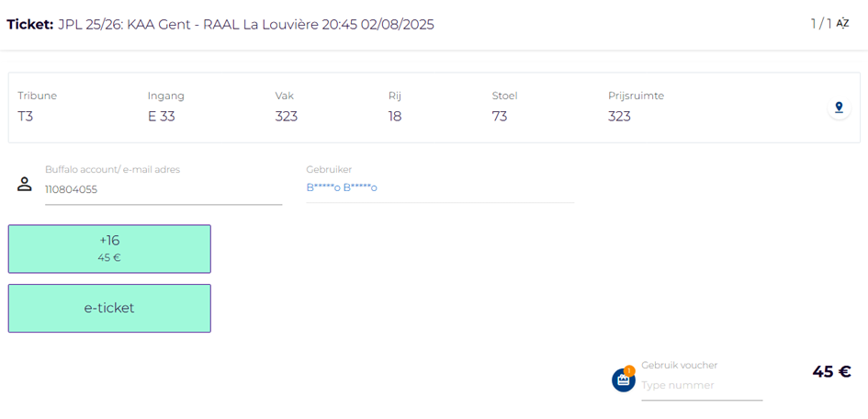Screen dimensions: 868x419
Task: Click the person account icon
Action: coord(25,185)
